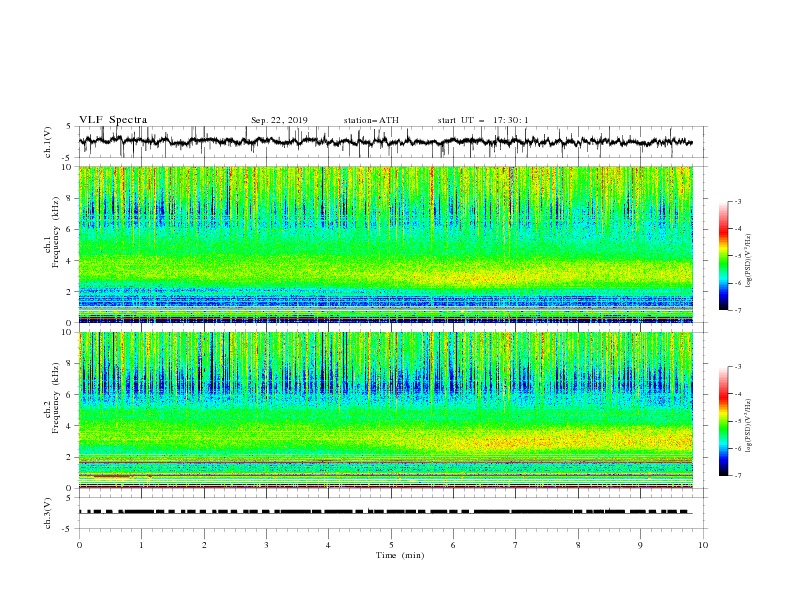This screenshot has height=612, width=792.
Task: Click time axis tick label '10'
Action: [703, 545]
